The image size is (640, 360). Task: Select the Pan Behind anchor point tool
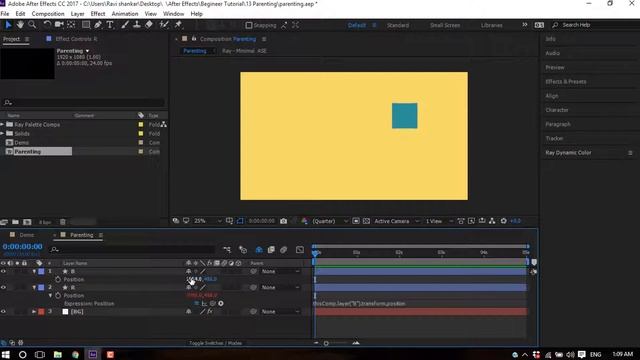71,25
